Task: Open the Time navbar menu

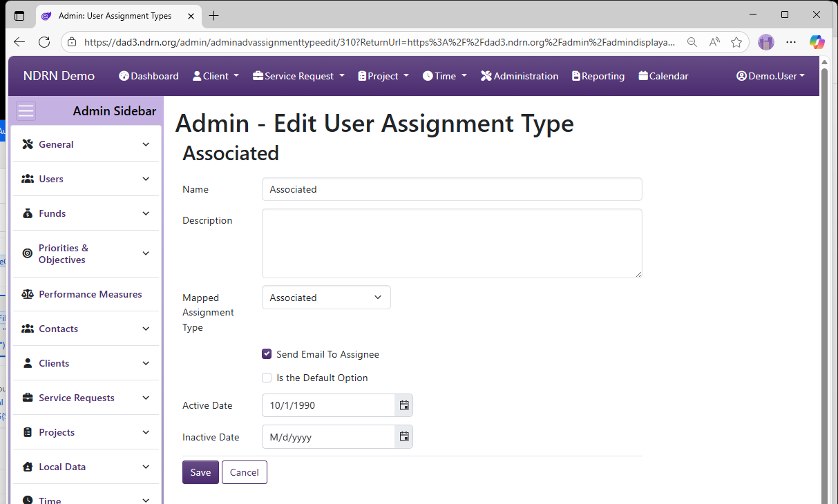Action: point(445,76)
